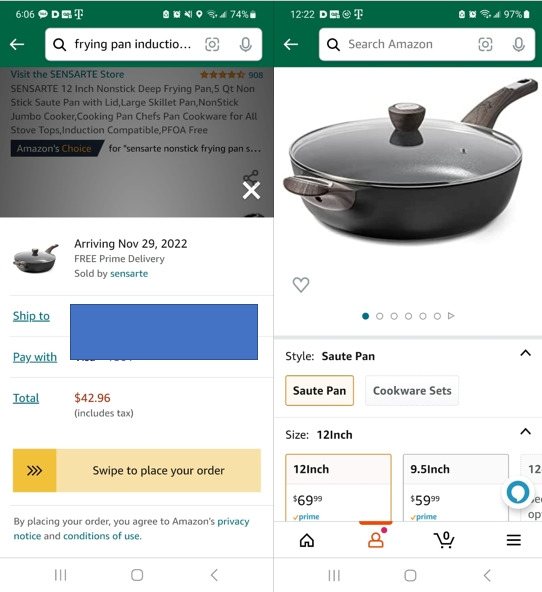Select the Cookware Sets style option
Viewport: 542px width, 592px height.
pyautogui.click(x=412, y=390)
